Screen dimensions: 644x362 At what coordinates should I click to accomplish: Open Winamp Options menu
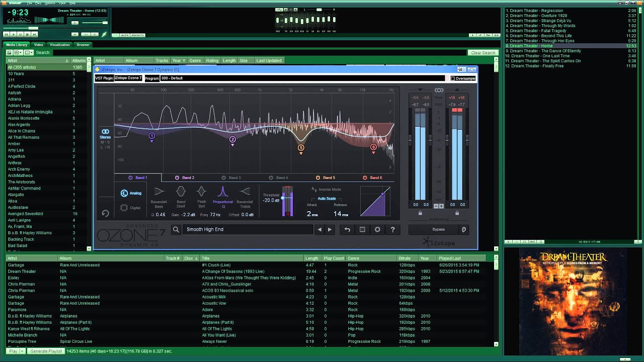pyautogui.click(x=50, y=3)
